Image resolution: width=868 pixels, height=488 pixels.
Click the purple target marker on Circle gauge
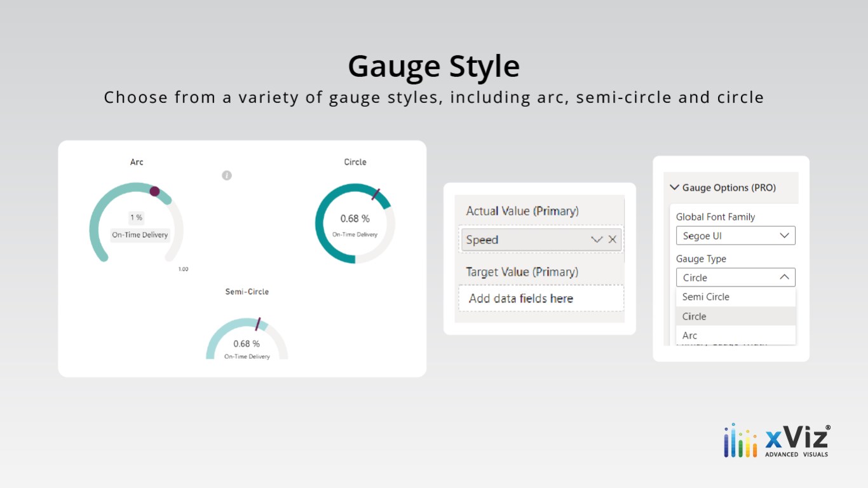tap(376, 194)
